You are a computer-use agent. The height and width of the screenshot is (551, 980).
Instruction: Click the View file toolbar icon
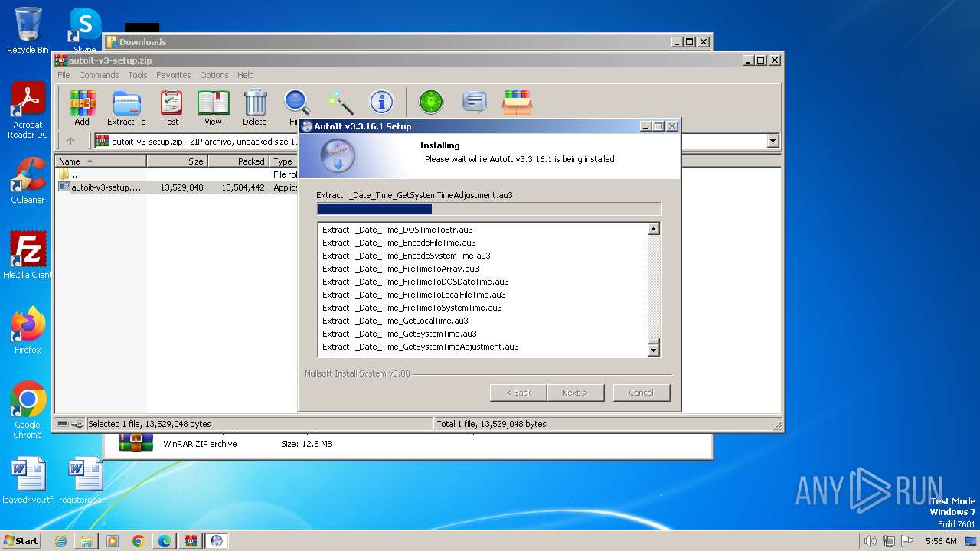[213, 107]
